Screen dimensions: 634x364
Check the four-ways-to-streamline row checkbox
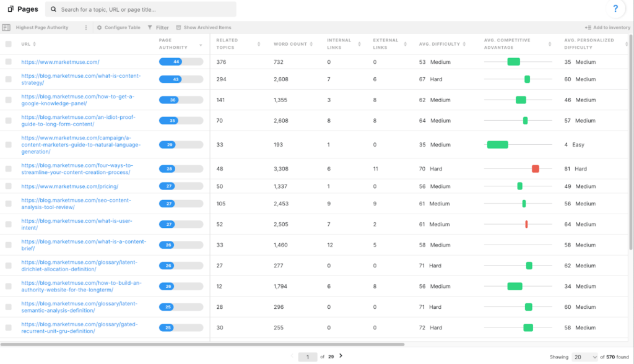[x=9, y=168]
